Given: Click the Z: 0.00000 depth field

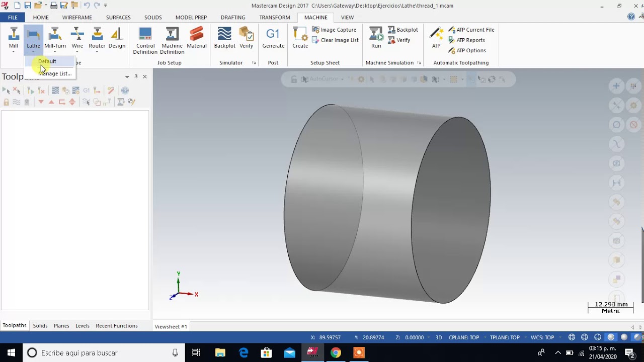Looking at the screenshot, I should point(410,337).
